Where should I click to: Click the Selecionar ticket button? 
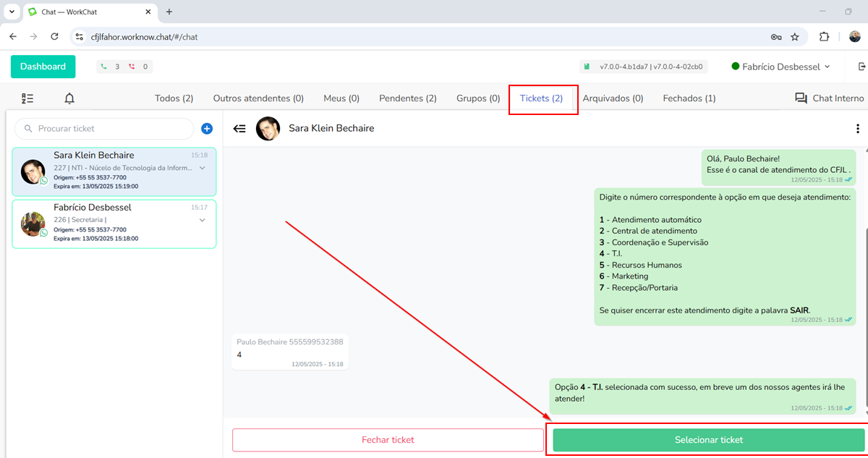coord(708,440)
